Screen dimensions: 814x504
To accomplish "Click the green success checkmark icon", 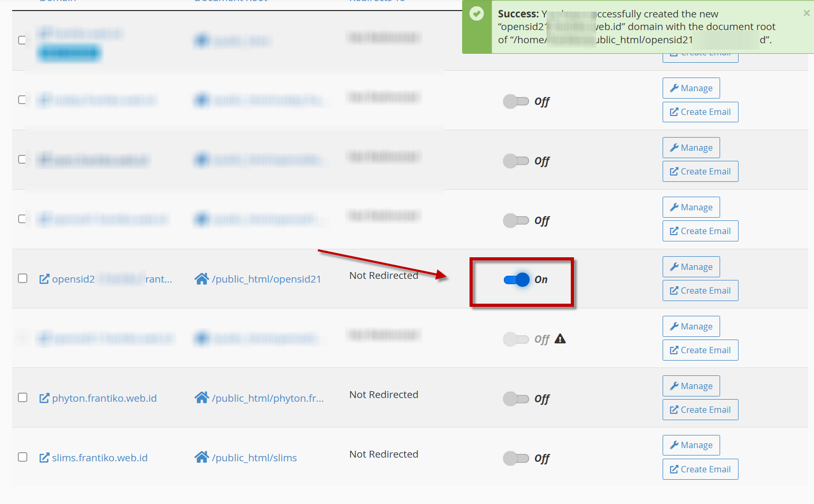I will (476, 14).
